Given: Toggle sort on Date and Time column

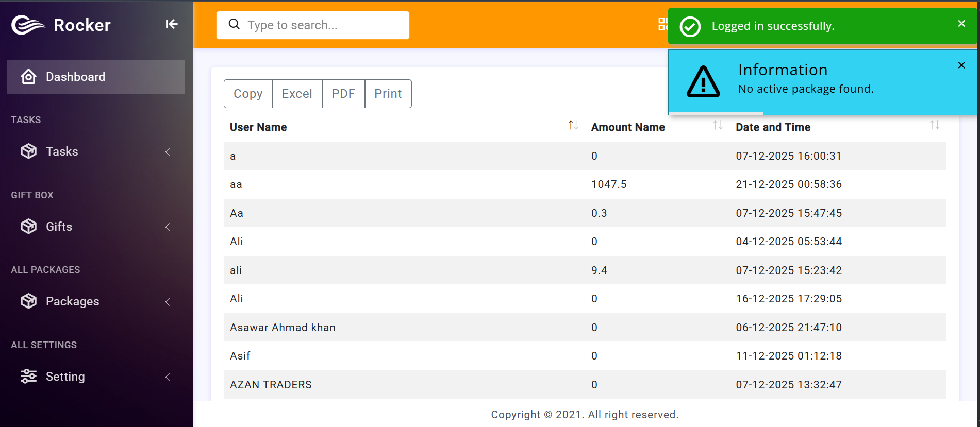Looking at the screenshot, I should 935,125.
